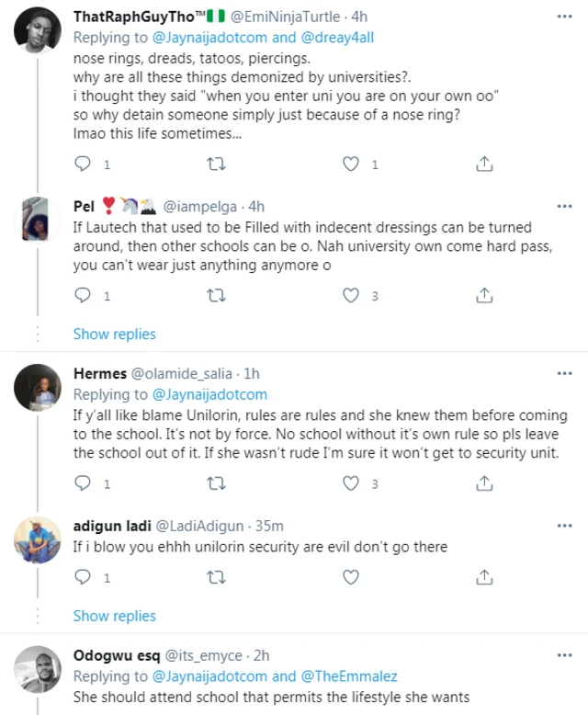Like ThatRaphGuyTho's tweet
588x715 pixels.
350,165
